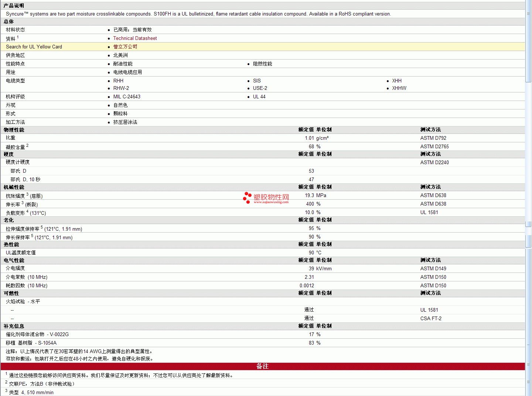The image size is (532, 396).
Task: Click the red 备注 notes header
Action: point(263,366)
